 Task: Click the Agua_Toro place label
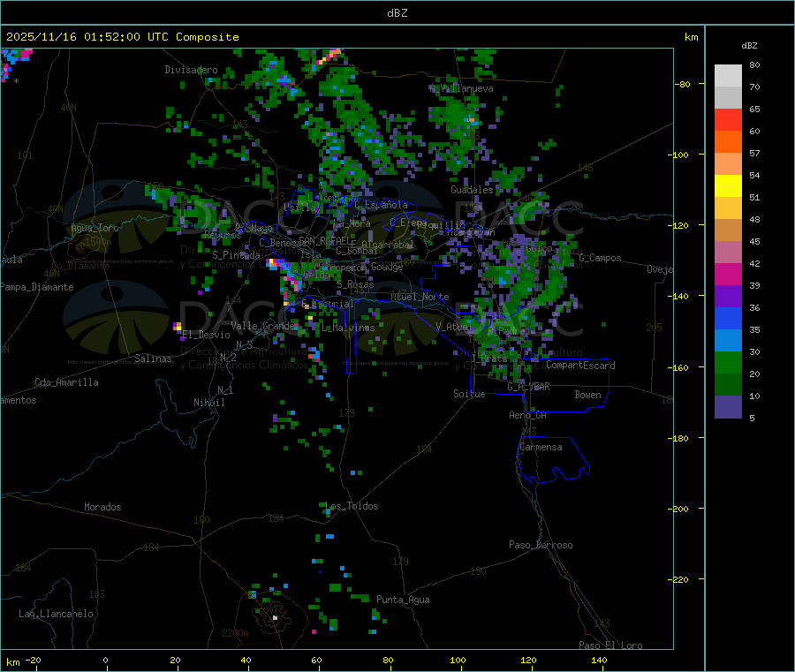point(95,228)
